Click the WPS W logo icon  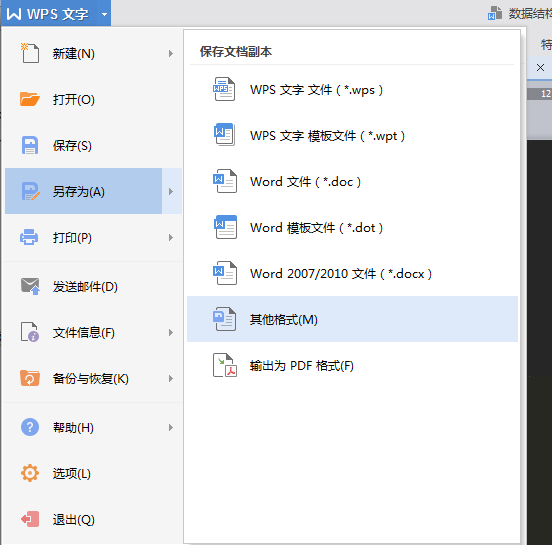(x=14, y=14)
